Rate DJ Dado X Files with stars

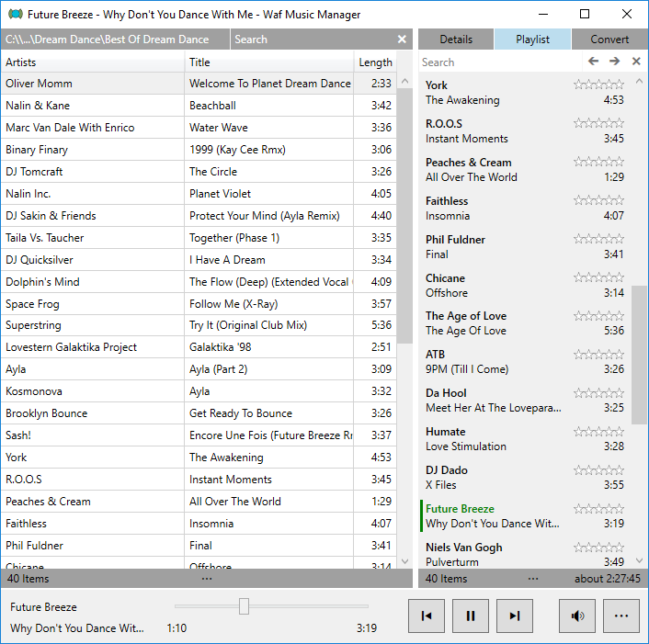pos(598,470)
